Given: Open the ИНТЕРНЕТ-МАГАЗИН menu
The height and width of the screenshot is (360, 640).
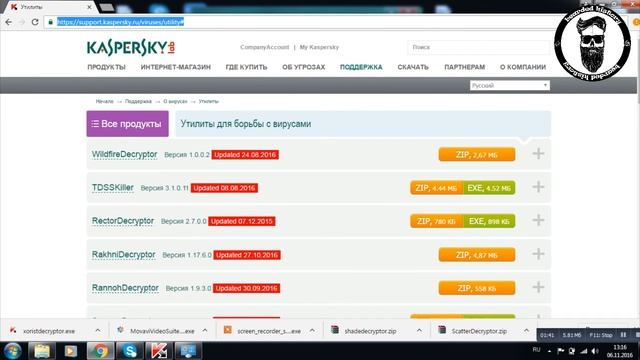Looking at the screenshot, I should 176,67.
